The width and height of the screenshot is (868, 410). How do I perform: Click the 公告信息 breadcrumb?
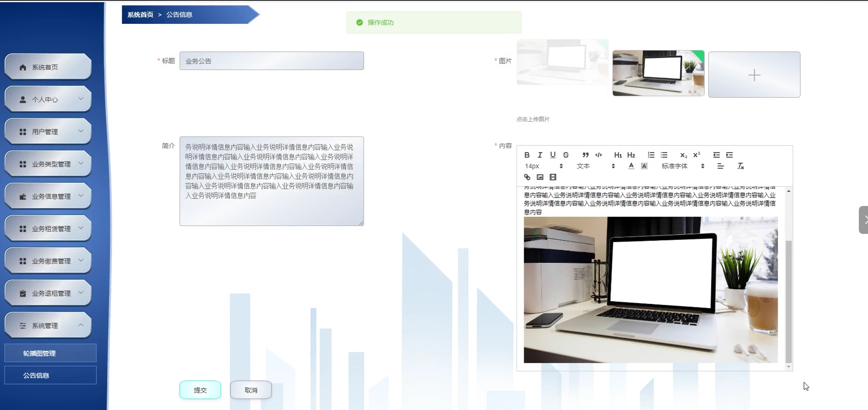click(x=179, y=15)
